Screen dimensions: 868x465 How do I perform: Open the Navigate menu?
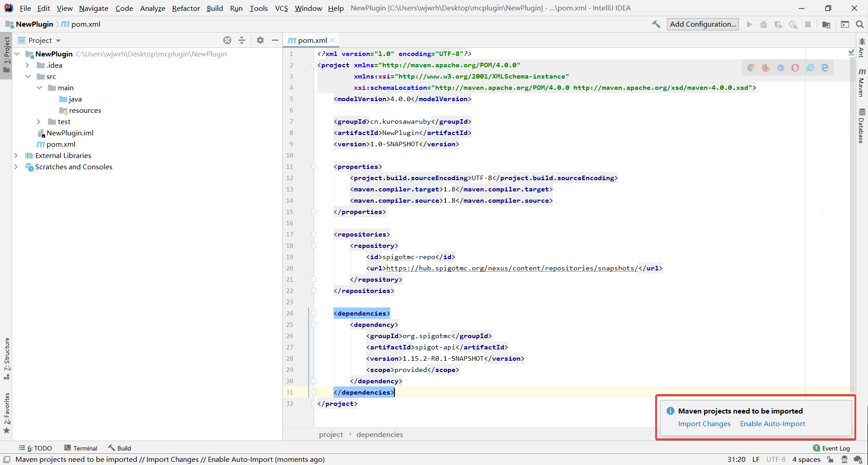(94, 8)
